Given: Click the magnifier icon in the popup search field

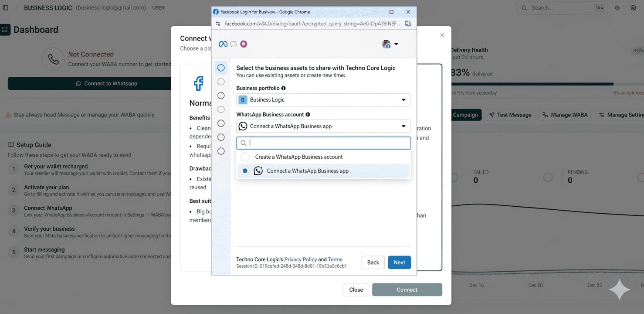Looking at the screenshot, I should tap(244, 143).
